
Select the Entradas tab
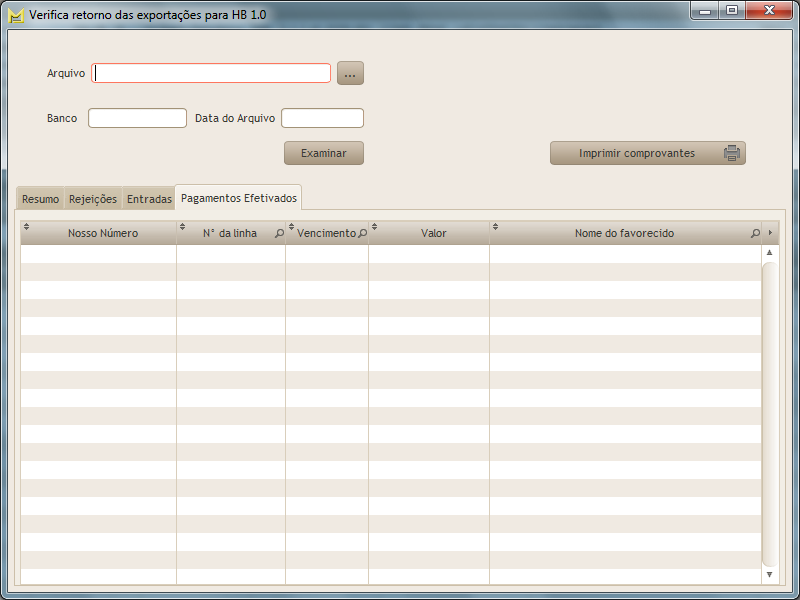[x=149, y=199]
